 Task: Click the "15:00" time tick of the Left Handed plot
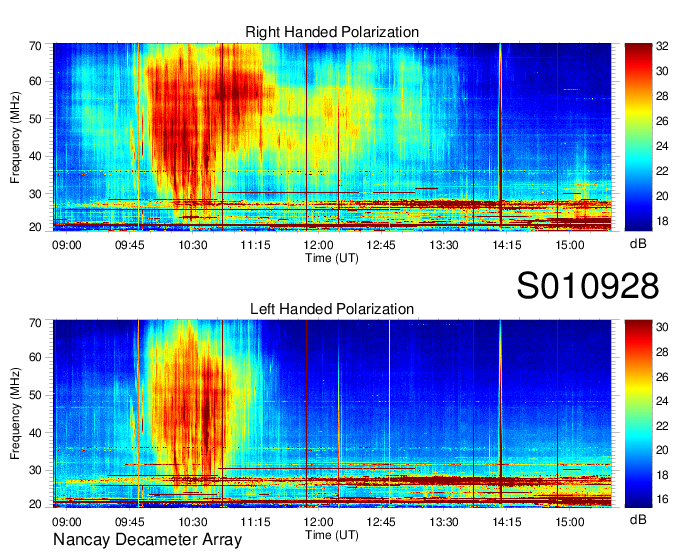click(x=570, y=522)
